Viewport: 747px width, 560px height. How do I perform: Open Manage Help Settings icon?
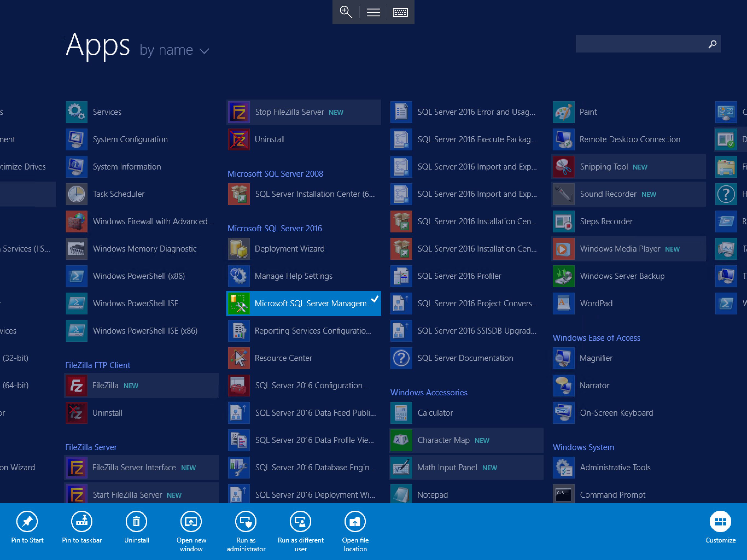(239, 276)
